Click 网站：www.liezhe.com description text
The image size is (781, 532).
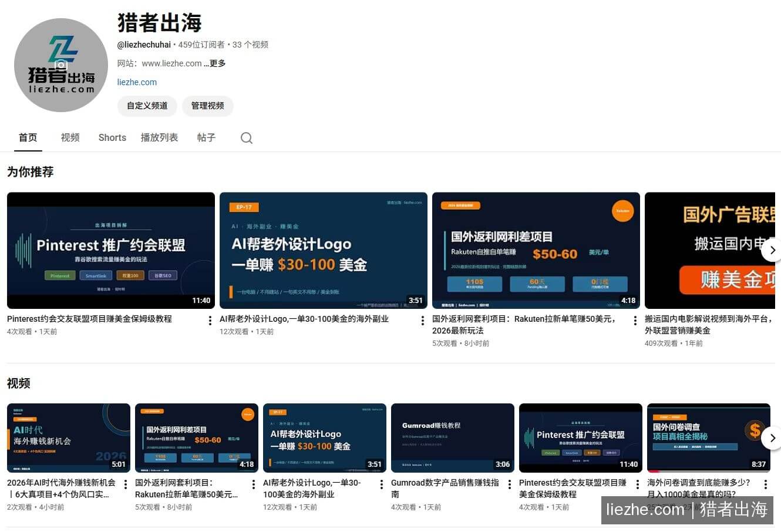[x=160, y=63]
